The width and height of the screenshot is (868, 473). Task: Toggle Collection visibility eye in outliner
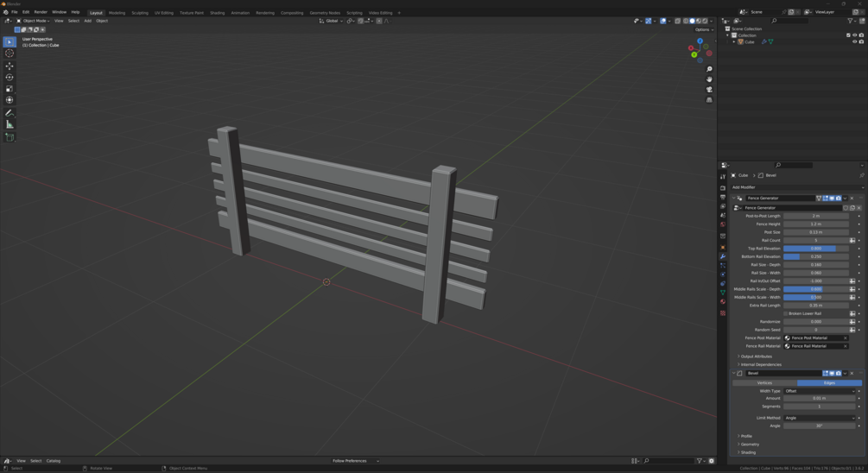tap(855, 35)
